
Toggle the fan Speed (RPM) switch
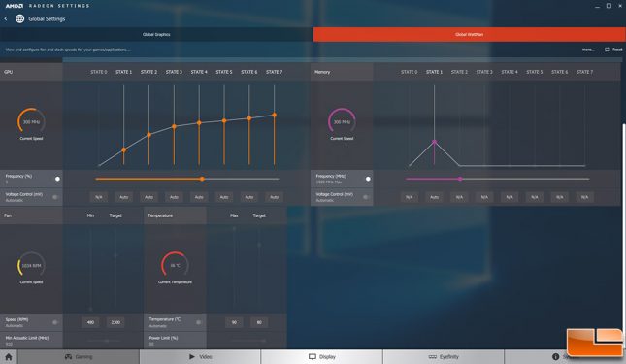tap(55, 322)
